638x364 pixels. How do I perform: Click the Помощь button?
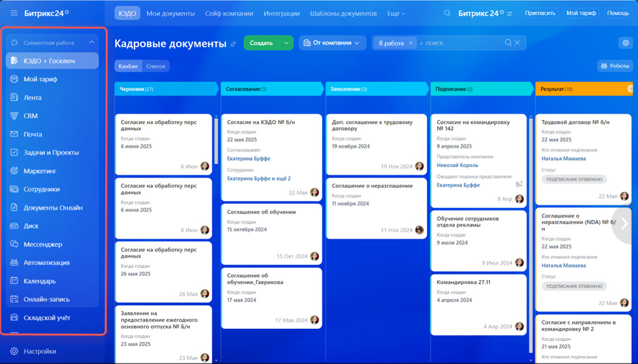point(618,13)
